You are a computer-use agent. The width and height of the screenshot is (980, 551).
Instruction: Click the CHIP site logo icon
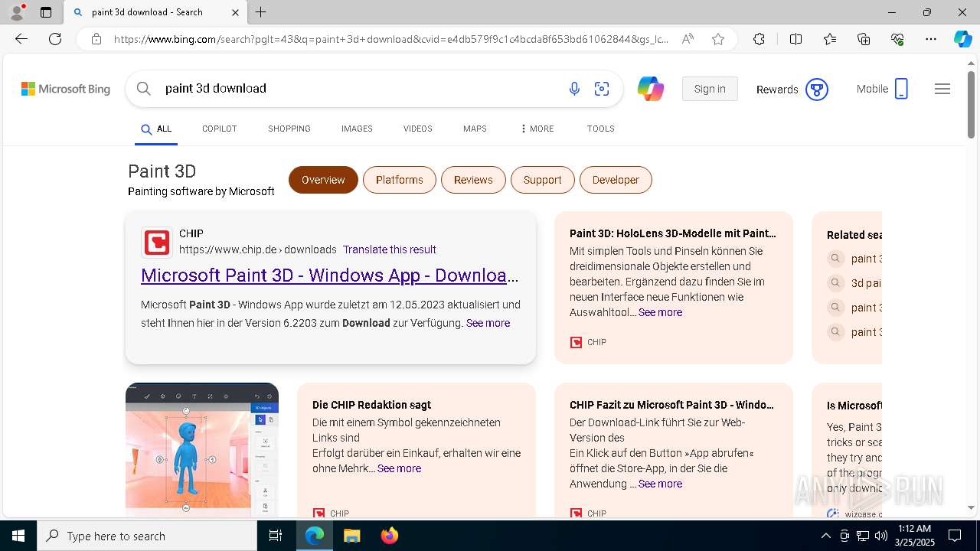157,243
